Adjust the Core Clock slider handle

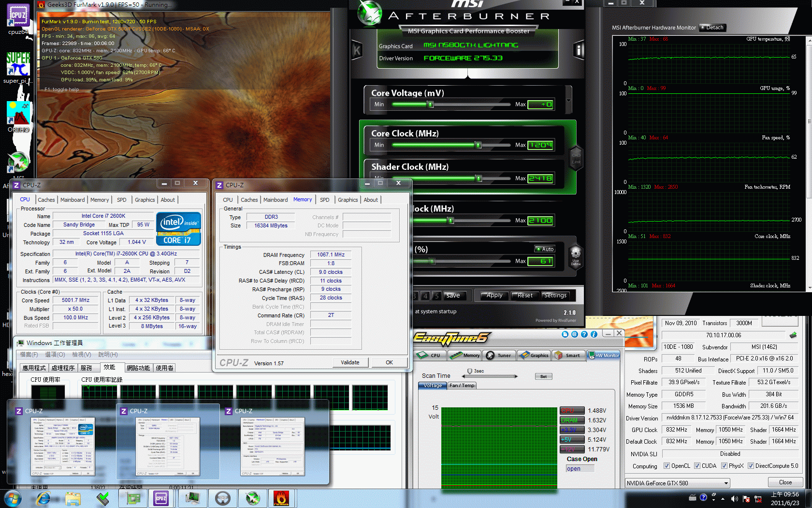pos(478,145)
